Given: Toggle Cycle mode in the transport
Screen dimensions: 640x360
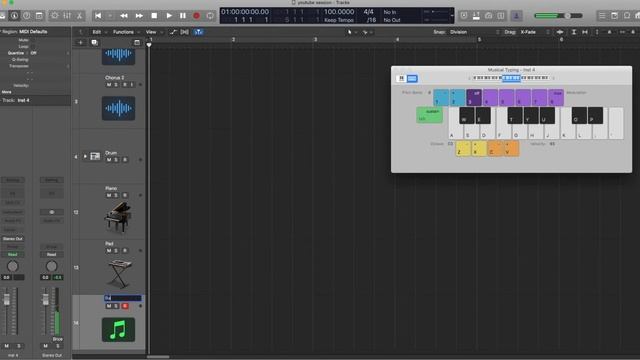Looking at the screenshot, I should 210,16.
